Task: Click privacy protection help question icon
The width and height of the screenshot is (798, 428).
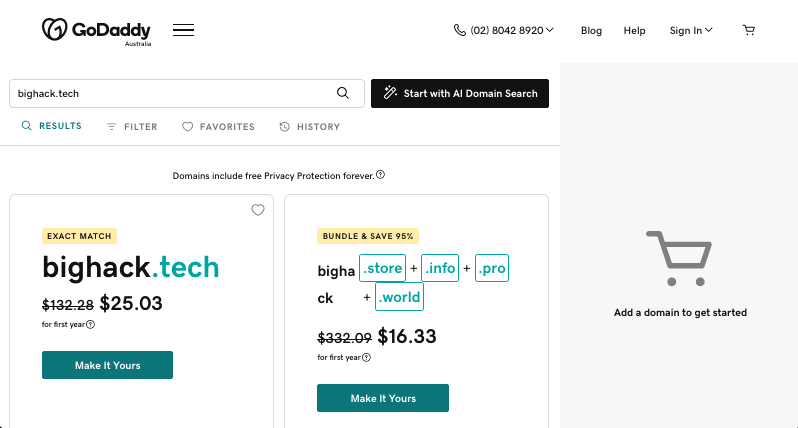Action: click(x=381, y=175)
